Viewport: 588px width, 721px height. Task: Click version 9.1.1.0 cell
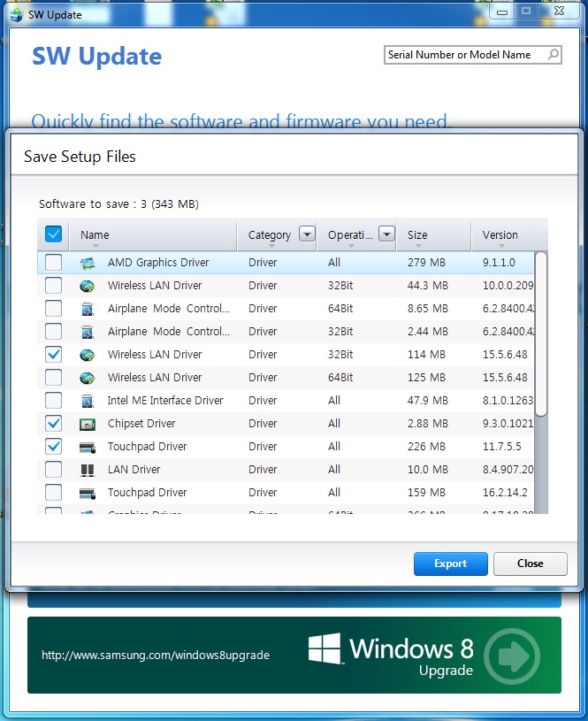[499, 263]
